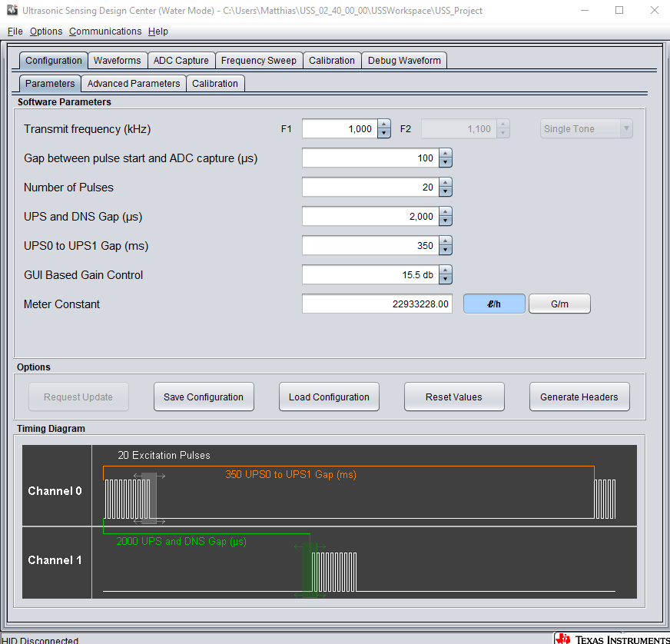This screenshot has height=644, width=670.
Task: Click the ADC capture gap input field
Action: click(370, 158)
